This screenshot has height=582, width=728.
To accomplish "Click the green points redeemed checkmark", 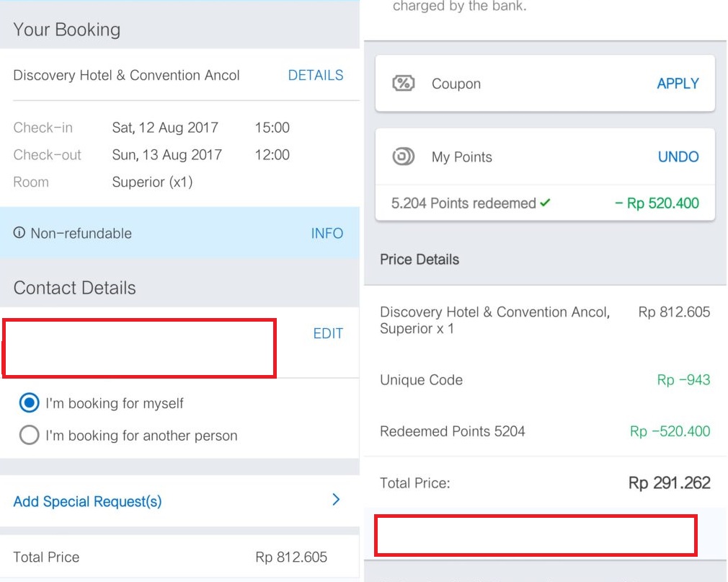I will coord(545,203).
